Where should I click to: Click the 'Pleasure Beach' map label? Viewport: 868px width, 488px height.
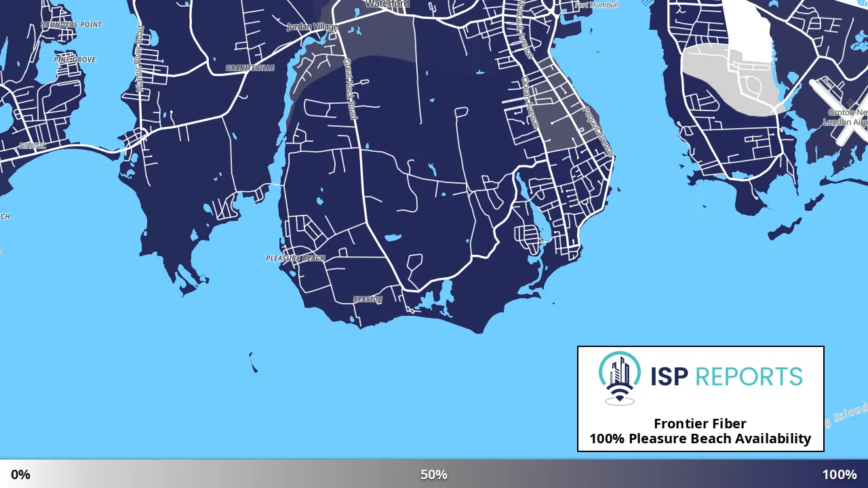296,258
